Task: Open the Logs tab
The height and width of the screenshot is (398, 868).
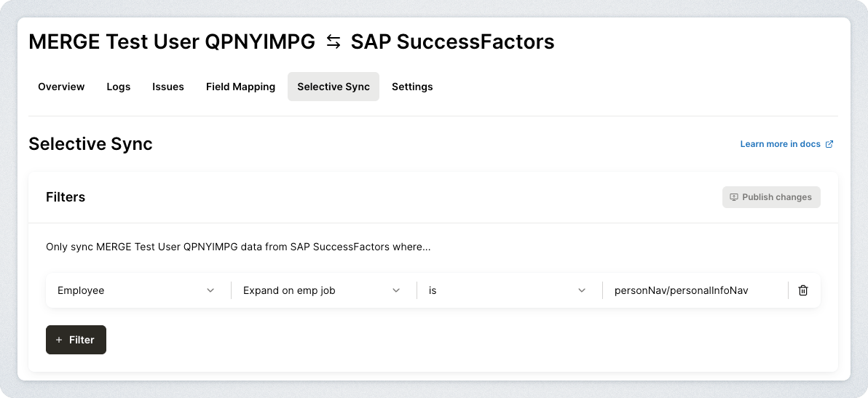Action: click(119, 87)
